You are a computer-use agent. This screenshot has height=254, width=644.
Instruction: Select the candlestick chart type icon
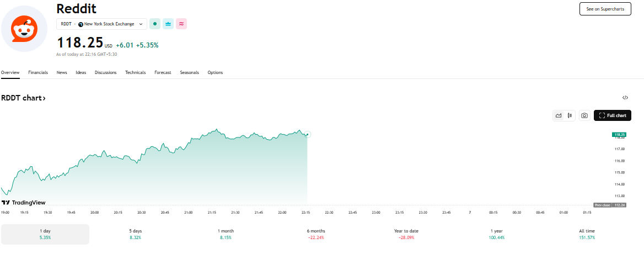(570, 115)
